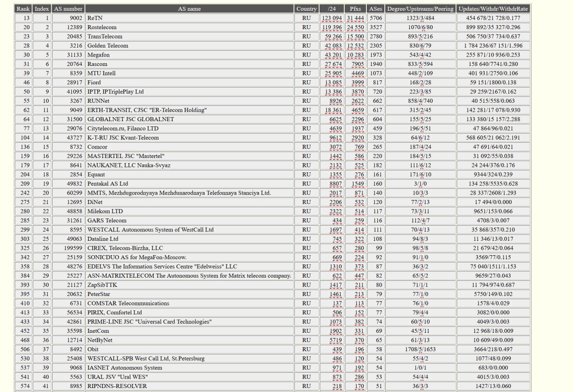This screenshot has height=392, width=574.
Task: Click IPTP, IPTriplePlay Ltd name
Action: 189,91
